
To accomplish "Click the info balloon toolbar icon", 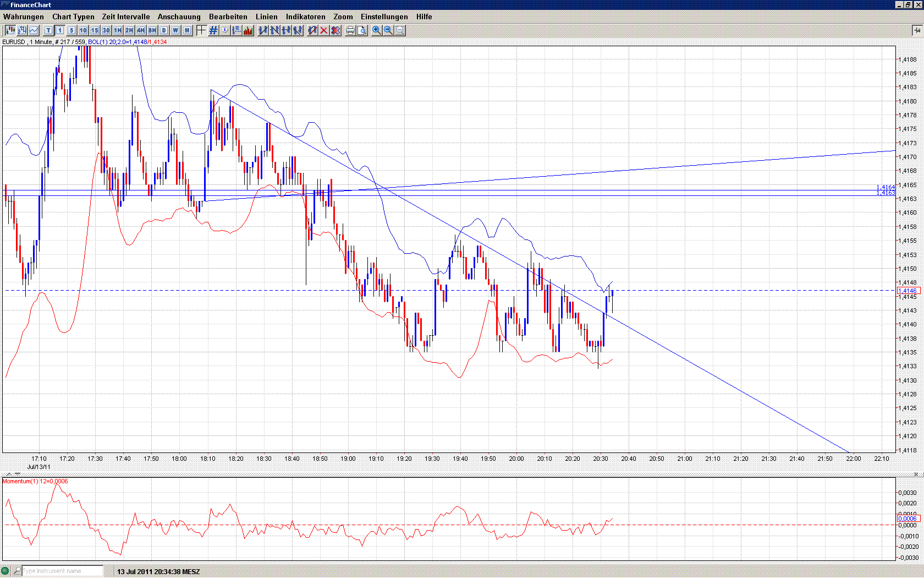I will (x=225, y=30).
